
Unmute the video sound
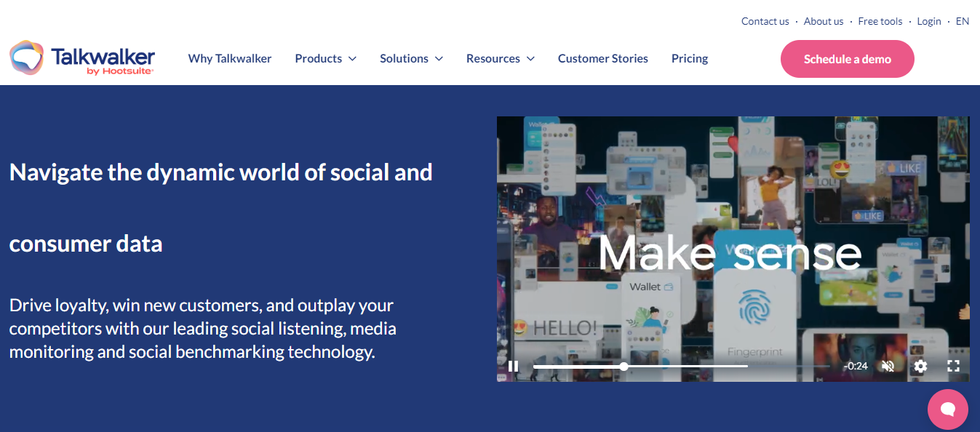(x=888, y=366)
